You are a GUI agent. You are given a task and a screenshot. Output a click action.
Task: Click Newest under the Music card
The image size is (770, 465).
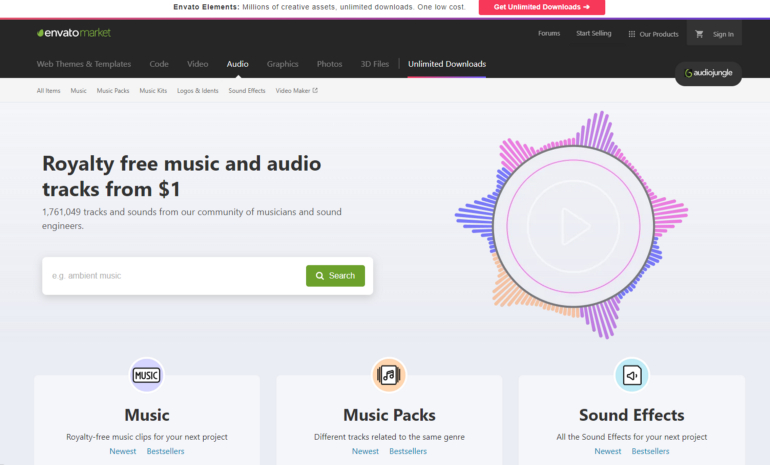coord(123,451)
